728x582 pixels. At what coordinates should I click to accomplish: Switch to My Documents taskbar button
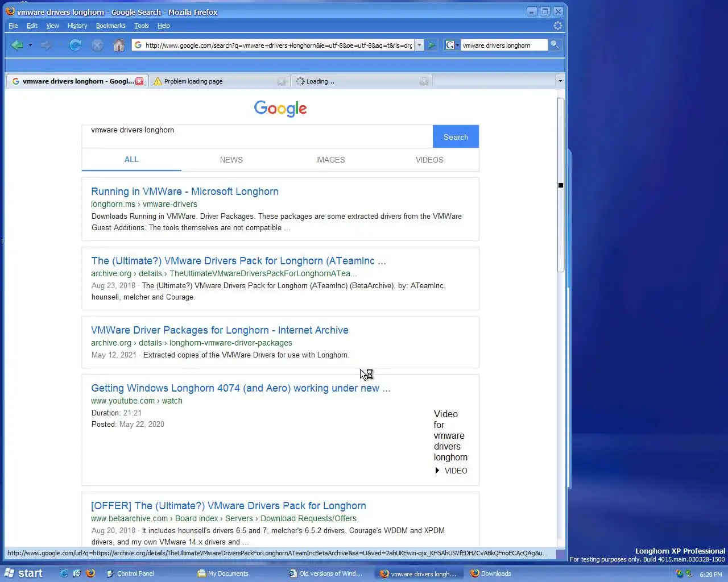coord(238,573)
